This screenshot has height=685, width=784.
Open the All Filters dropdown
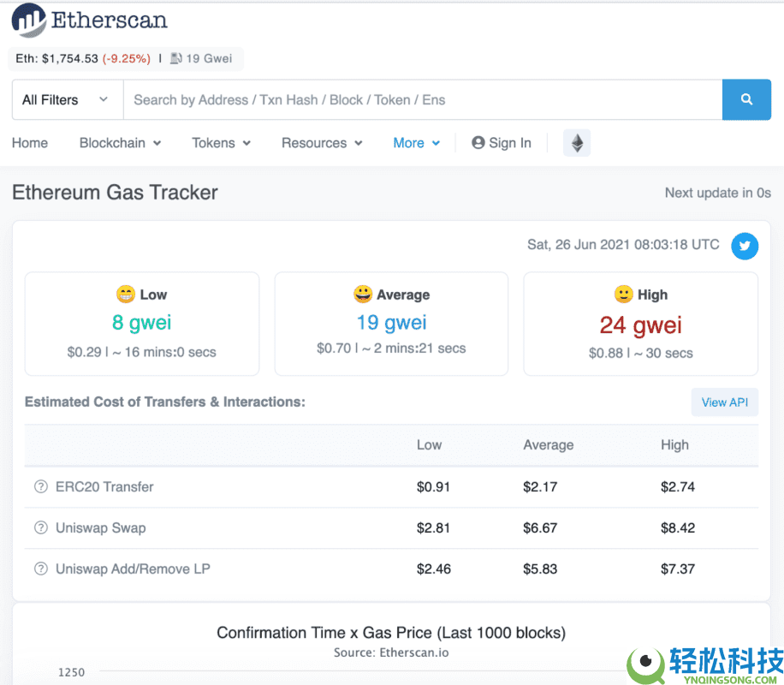pyautogui.click(x=67, y=100)
